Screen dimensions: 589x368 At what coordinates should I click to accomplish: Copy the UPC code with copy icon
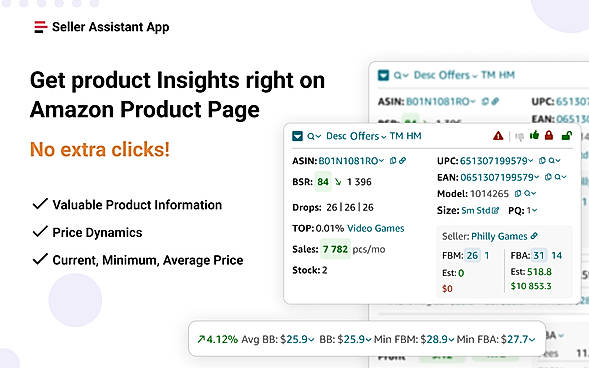[x=542, y=161]
